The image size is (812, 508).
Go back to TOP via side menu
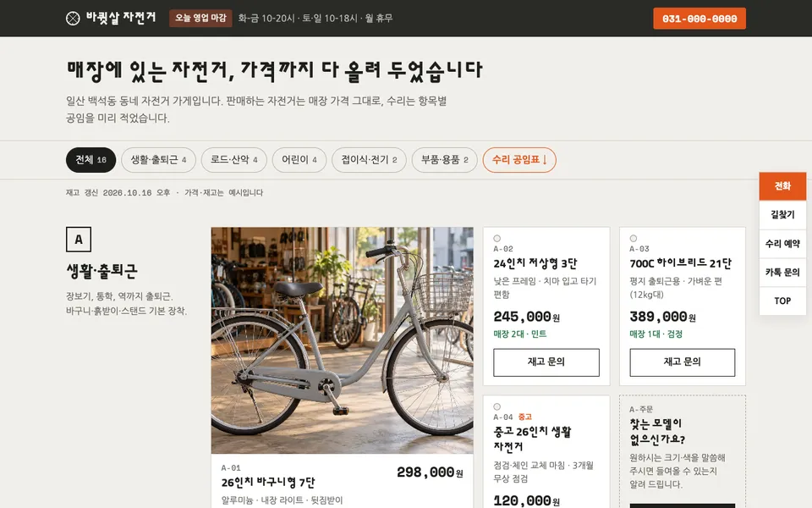pyautogui.click(x=782, y=301)
